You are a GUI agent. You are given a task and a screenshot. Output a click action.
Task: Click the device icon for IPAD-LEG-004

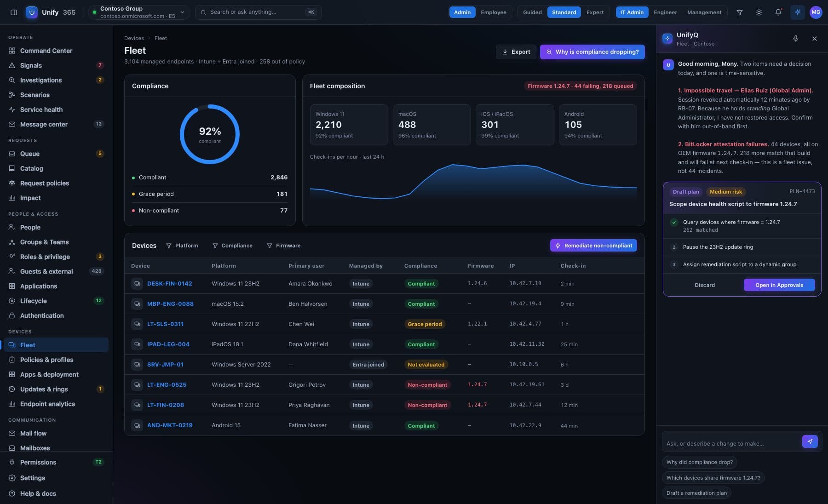click(x=137, y=344)
